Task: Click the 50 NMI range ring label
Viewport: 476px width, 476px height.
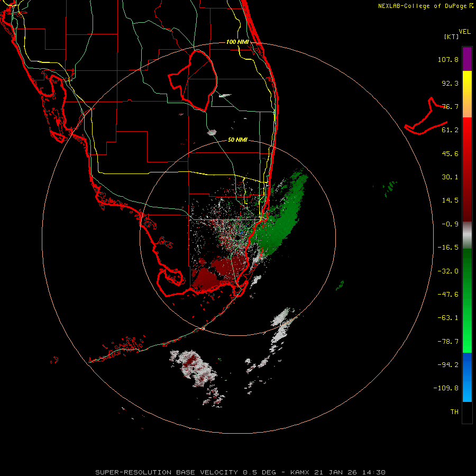Action: 237,140
